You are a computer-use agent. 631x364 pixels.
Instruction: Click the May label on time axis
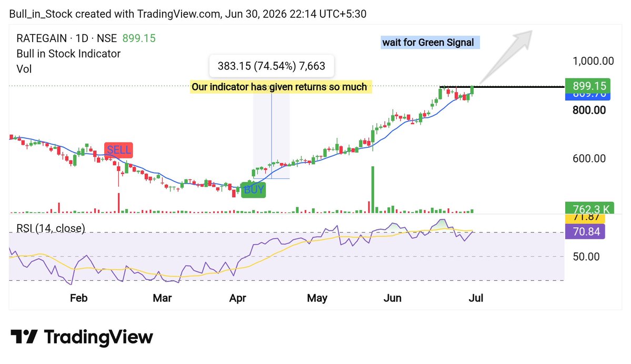(317, 298)
